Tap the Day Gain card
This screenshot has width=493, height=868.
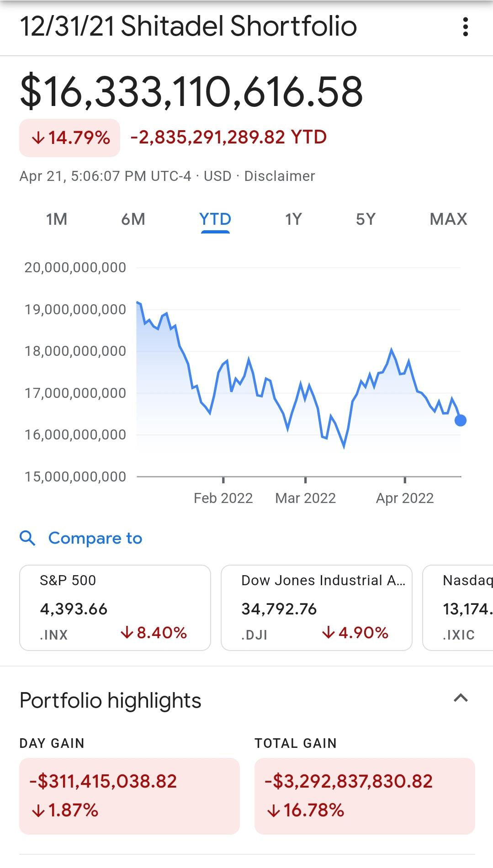[x=129, y=796]
